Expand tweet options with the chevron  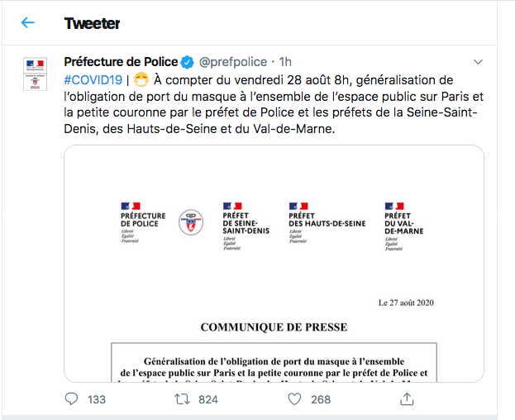coord(478,62)
